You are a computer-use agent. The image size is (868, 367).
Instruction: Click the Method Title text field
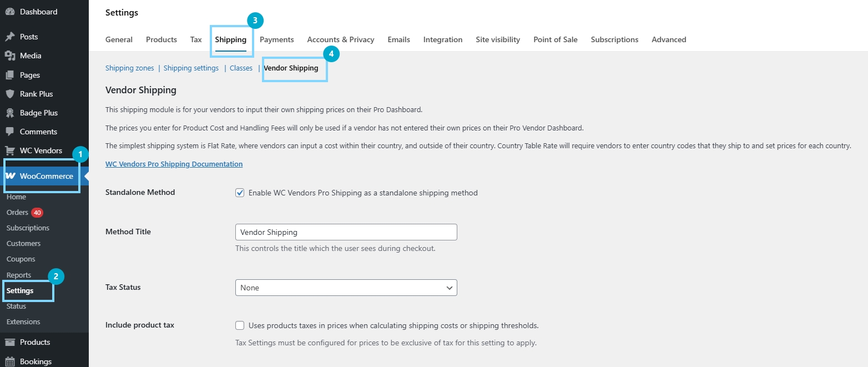click(346, 232)
